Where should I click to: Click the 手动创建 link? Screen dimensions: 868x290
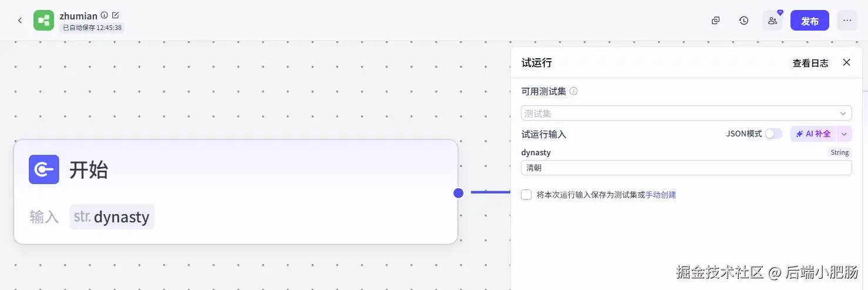pyautogui.click(x=661, y=195)
